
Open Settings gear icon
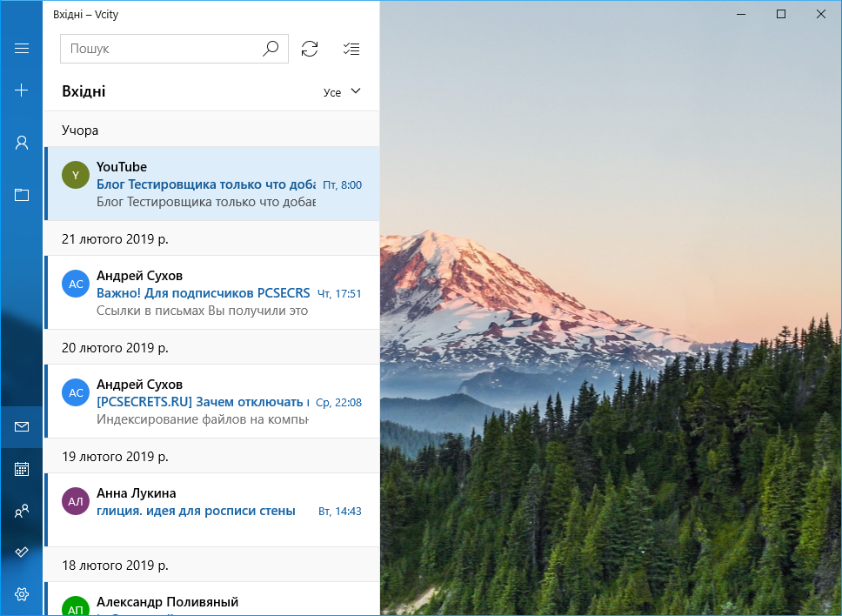[22, 594]
